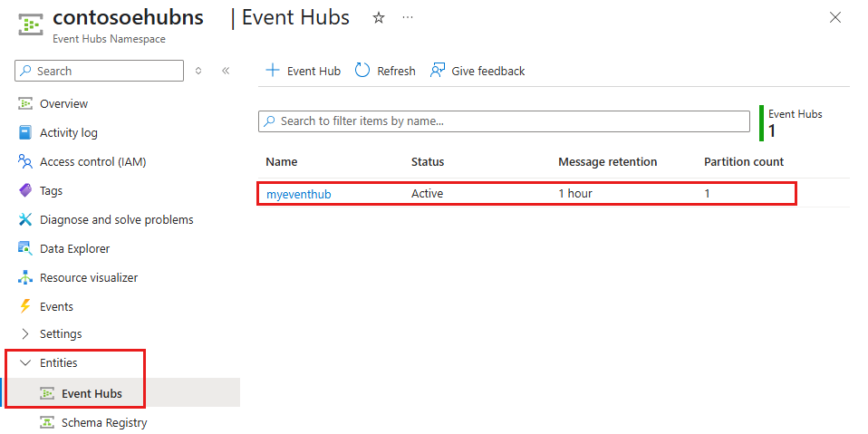Refresh the Event Hubs list
This screenshot has width=868, height=434.
(x=385, y=71)
